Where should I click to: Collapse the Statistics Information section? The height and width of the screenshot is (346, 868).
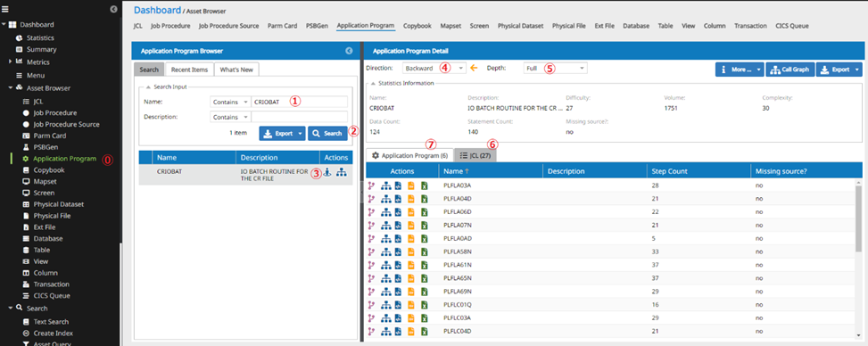(x=372, y=83)
